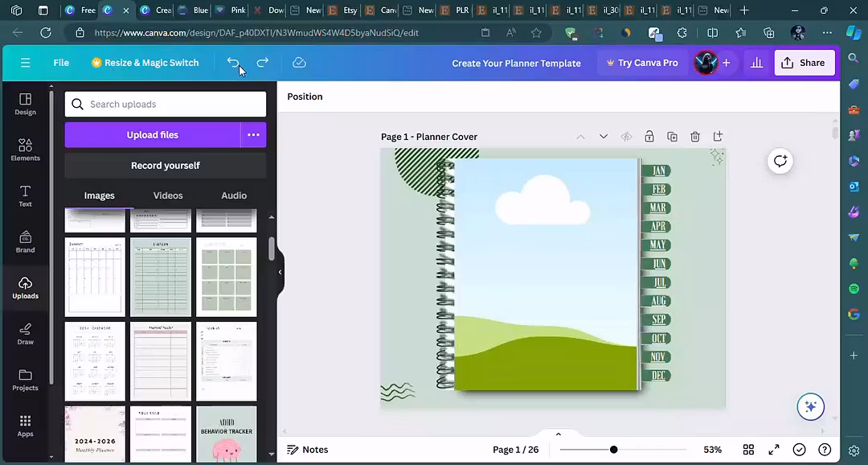Open the Draw tool in sidebar
The height and width of the screenshot is (465, 868).
click(25, 334)
